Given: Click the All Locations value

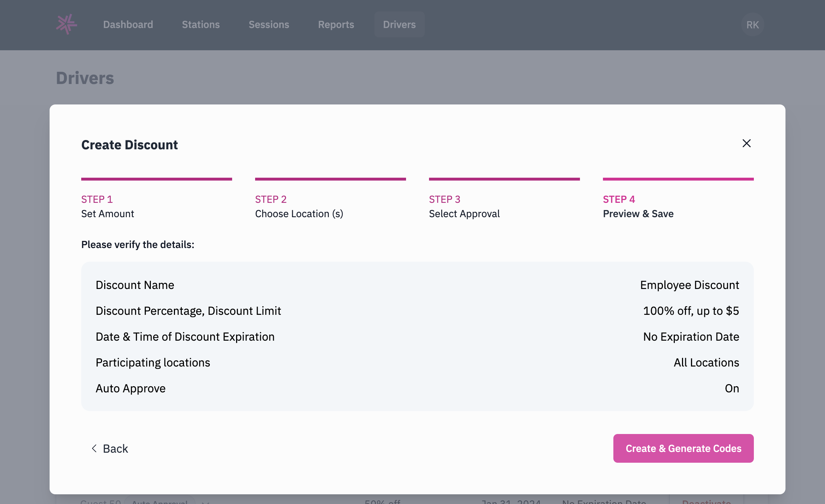Looking at the screenshot, I should 706,363.
